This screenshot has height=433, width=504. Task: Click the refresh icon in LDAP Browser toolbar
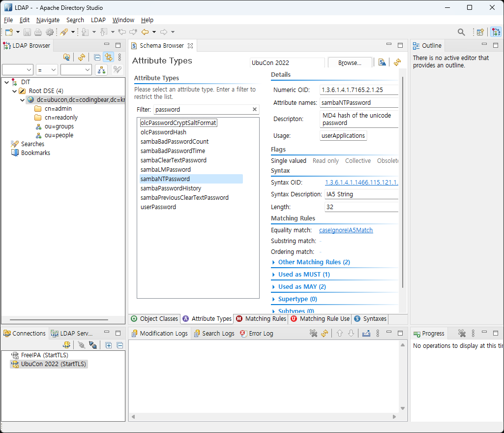82,57
